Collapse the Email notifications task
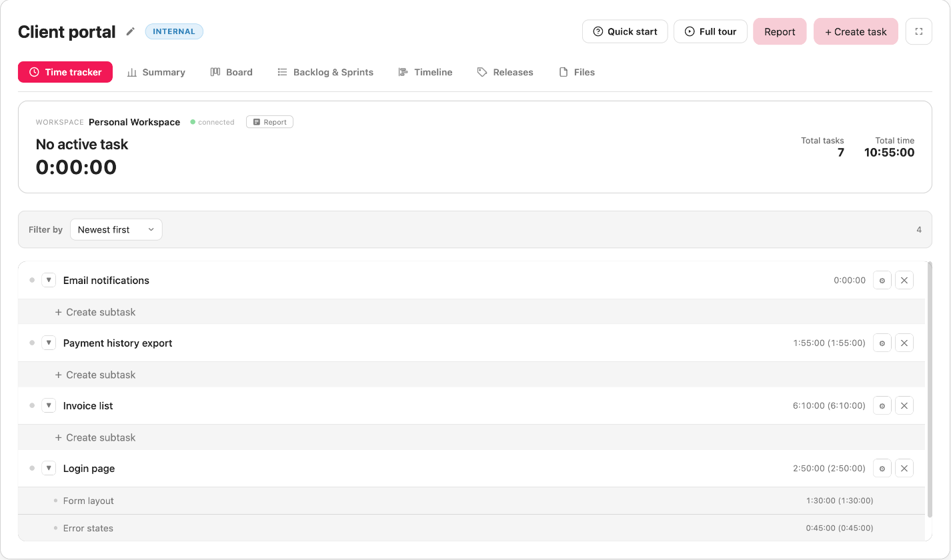The height and width of the screenshot is (560, 951). click(49, 280)
